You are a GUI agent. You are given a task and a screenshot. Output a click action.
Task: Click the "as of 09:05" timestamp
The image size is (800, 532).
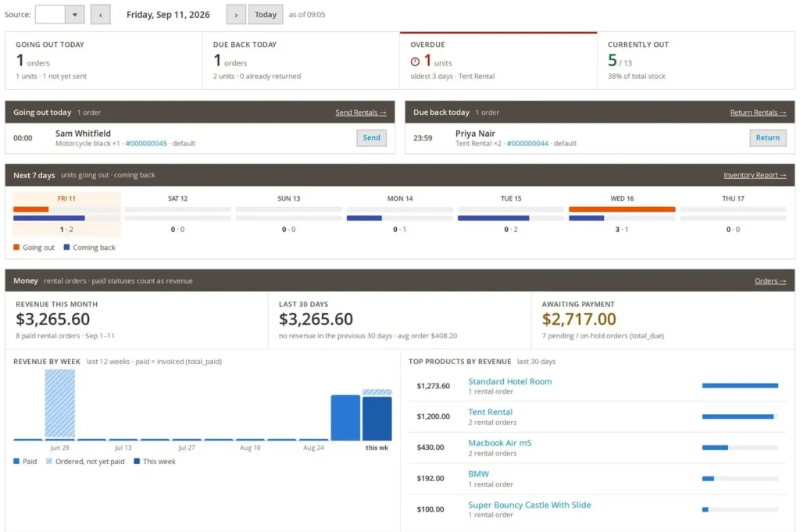pos(306,15)
